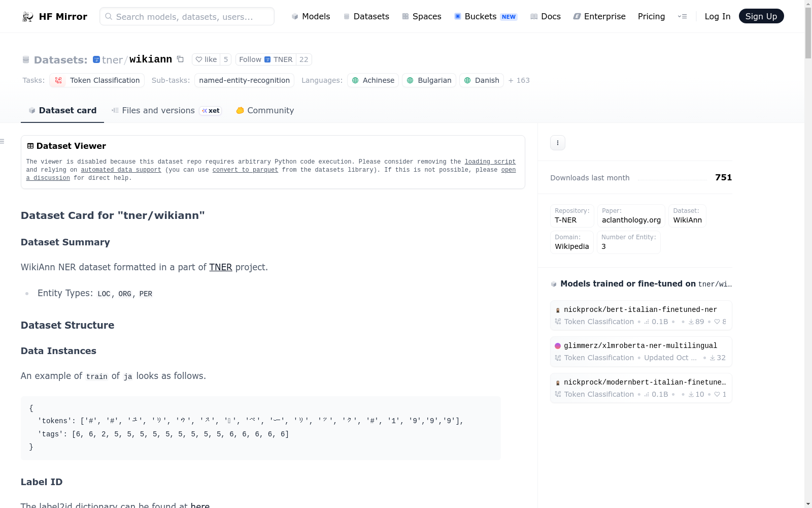Open the convert to parquet link
Image resolution: width=812 pixels, height=508 pixels.
245,170
